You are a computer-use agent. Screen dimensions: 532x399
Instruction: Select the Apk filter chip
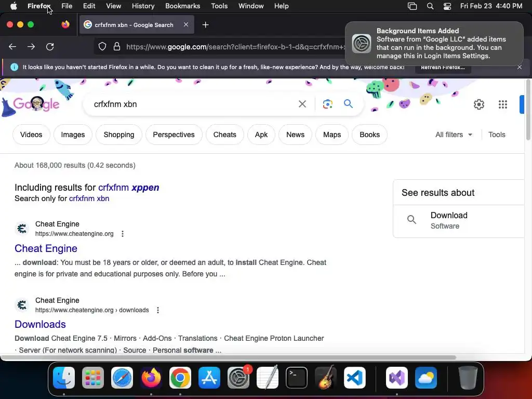(x=261, y=135)
